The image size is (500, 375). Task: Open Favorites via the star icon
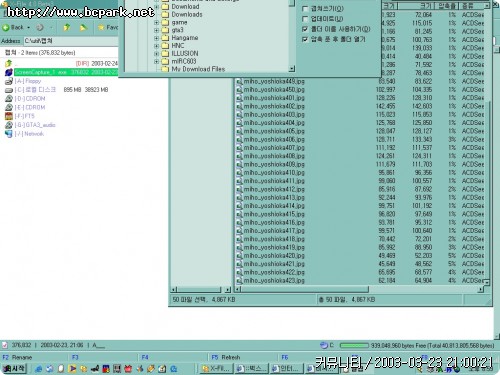[x=101, y=27]
